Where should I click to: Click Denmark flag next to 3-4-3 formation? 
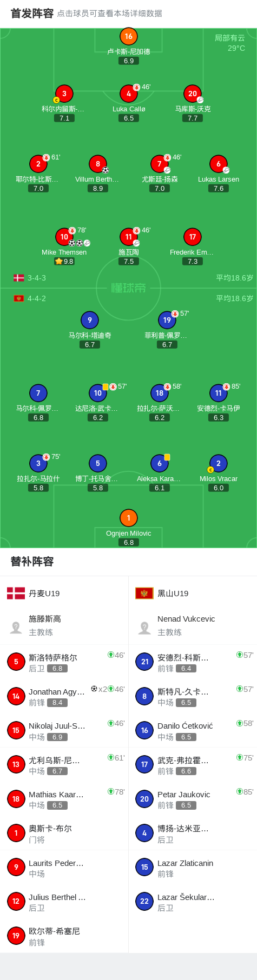click(x=19, y=278)
